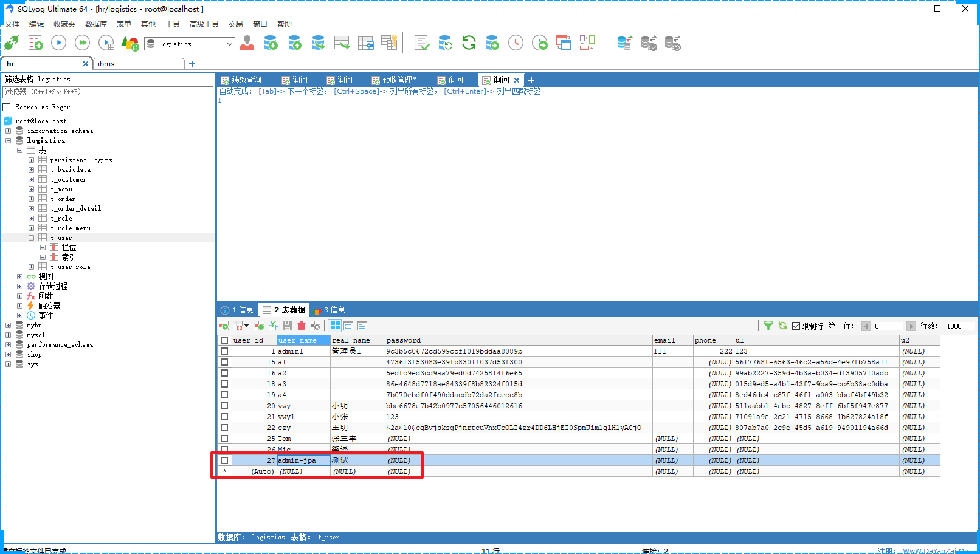Screen dimensions: 980x554
Task: Collapse the logistics database node
Action: pyautogui.click(x=8, y=140)
